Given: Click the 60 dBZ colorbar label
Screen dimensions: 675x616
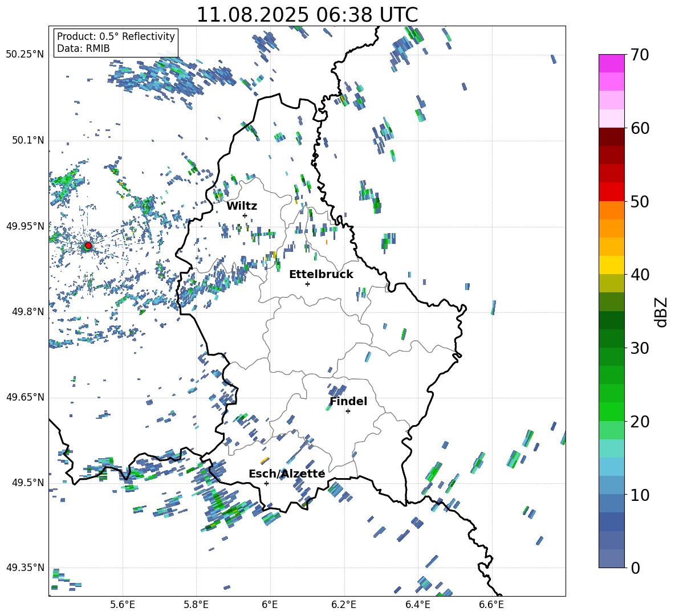Looking at the screenshot, I should tap(640, 128).
